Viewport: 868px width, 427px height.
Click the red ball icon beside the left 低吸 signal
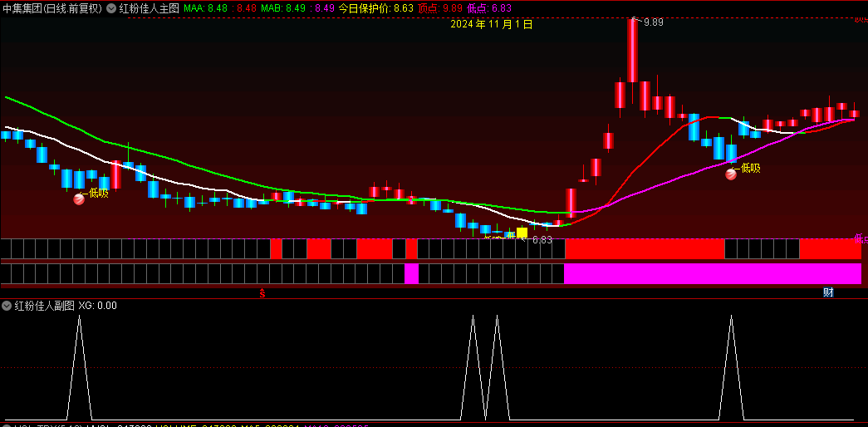click(x=79, y=199)
